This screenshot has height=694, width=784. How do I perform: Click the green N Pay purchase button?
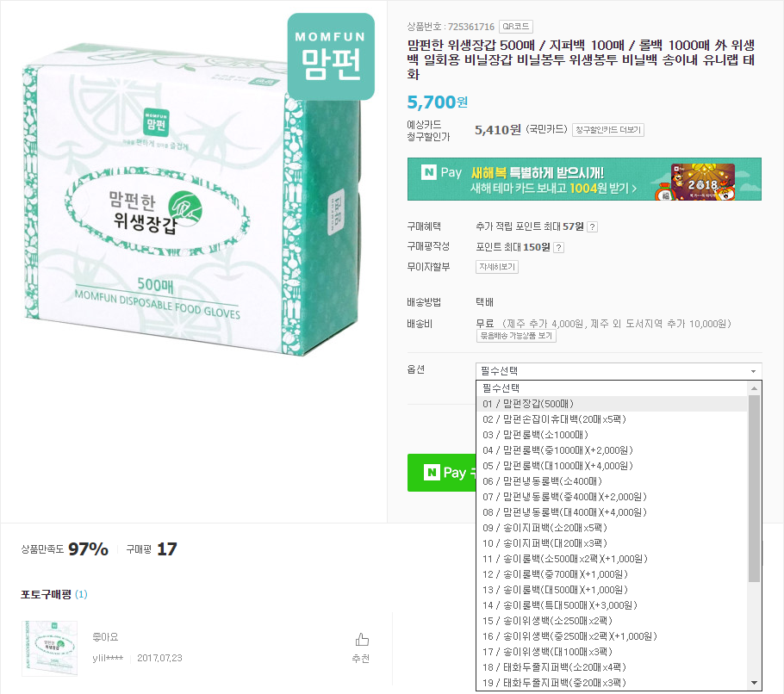tap(441, 473)
